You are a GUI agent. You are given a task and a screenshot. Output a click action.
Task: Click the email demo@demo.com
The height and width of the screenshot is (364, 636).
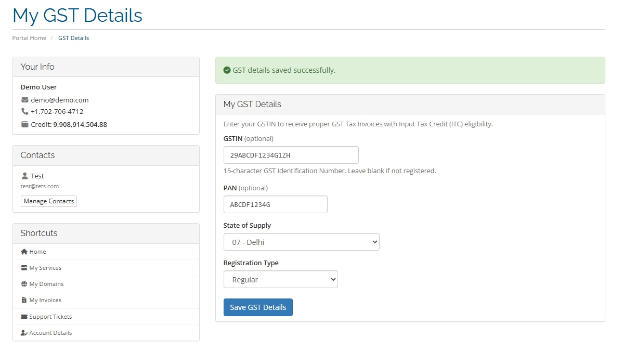60,100
